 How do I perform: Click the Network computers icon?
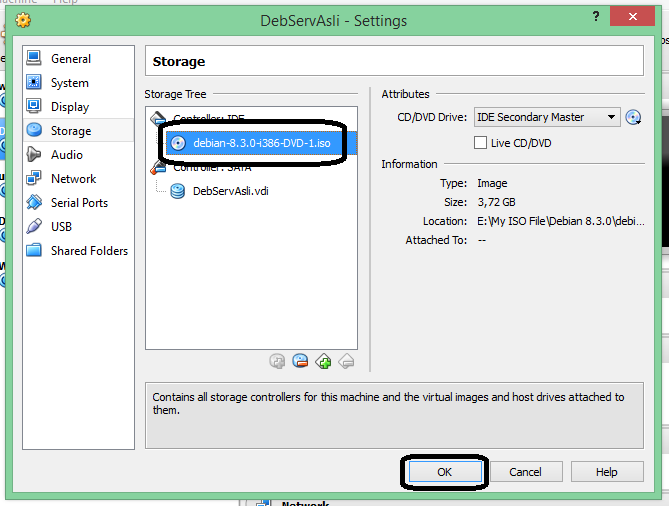coord(34,178)
